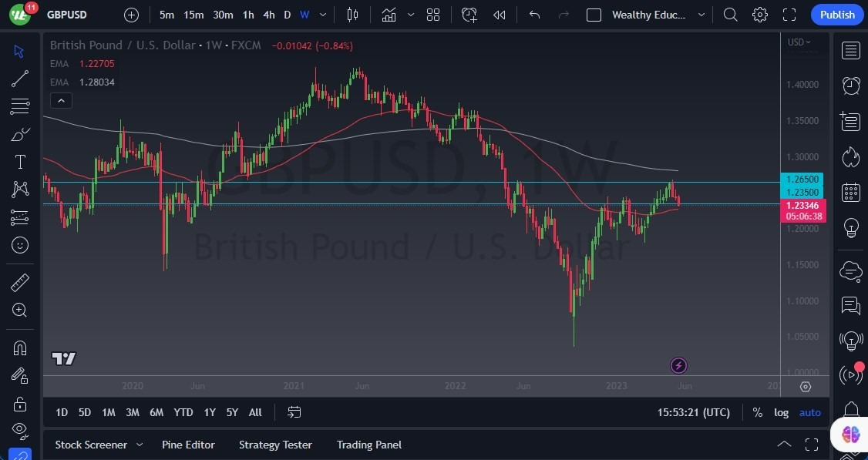Open the Indicators panel from top toolbar

[389, 14]
